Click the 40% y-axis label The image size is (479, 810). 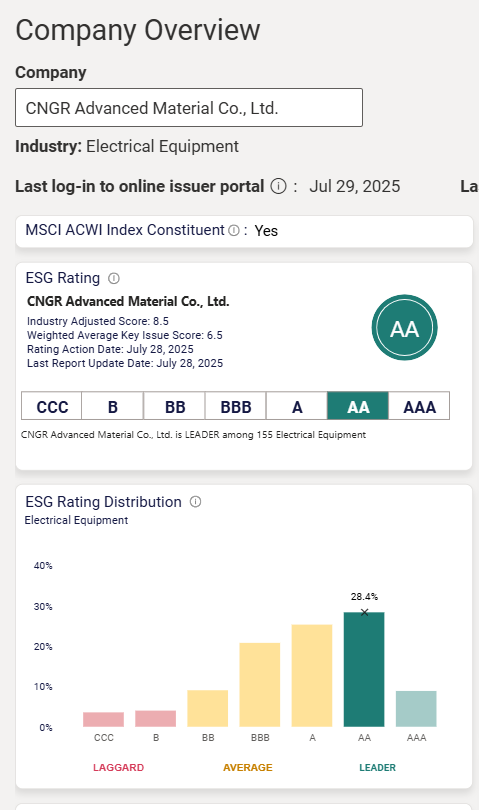[x=43, y=566]
